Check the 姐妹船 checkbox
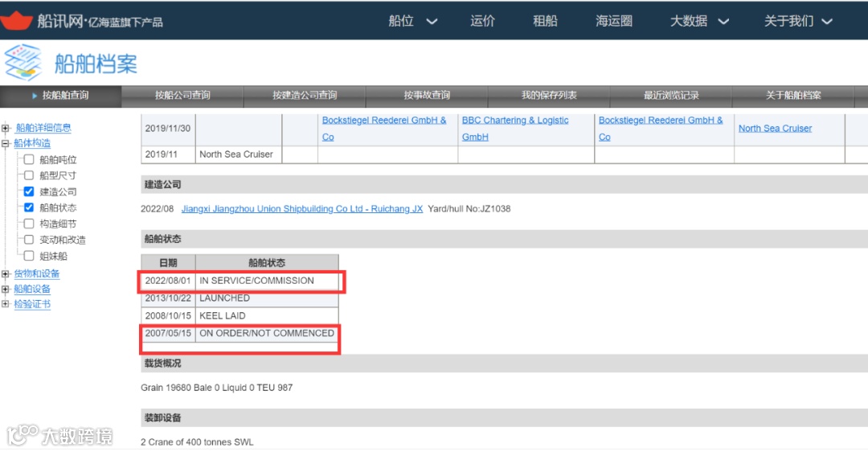Viewport: 868px width, 452px height. pyautogui.click(x=29, y=256)
